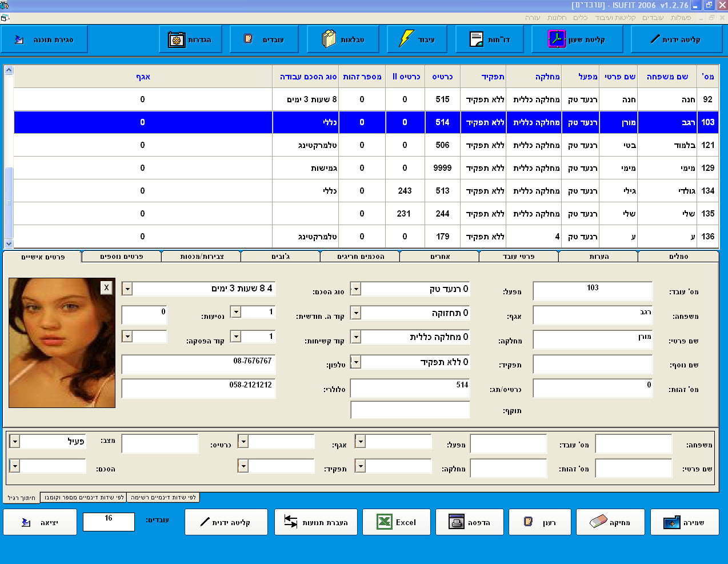Click the clock icon in קליטת שעון
728x564 pixels.
[x=557, y=39]
